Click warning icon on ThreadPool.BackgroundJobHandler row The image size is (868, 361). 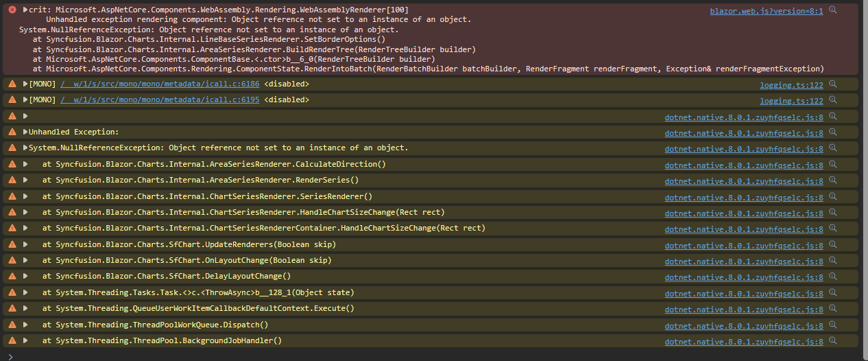12,341
